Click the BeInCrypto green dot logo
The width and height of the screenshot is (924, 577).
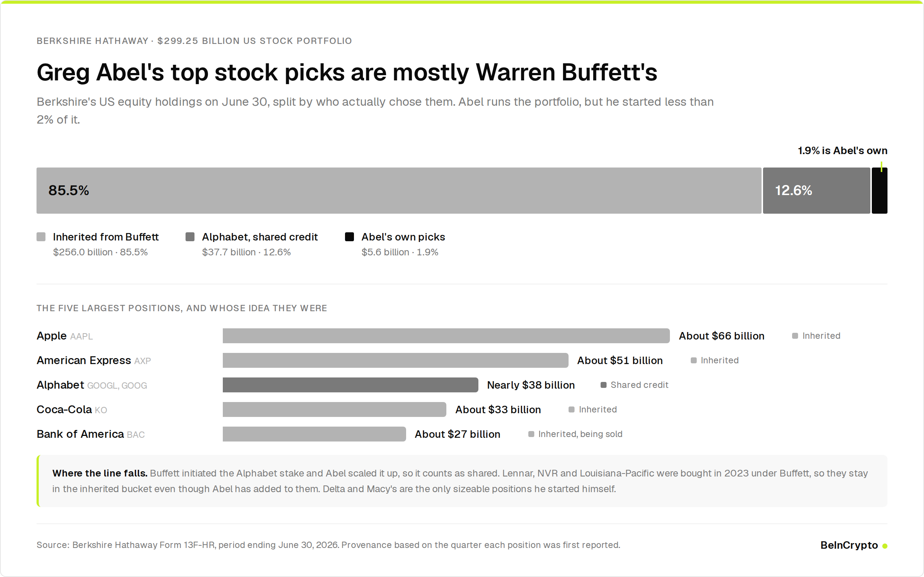coord(885,546)
